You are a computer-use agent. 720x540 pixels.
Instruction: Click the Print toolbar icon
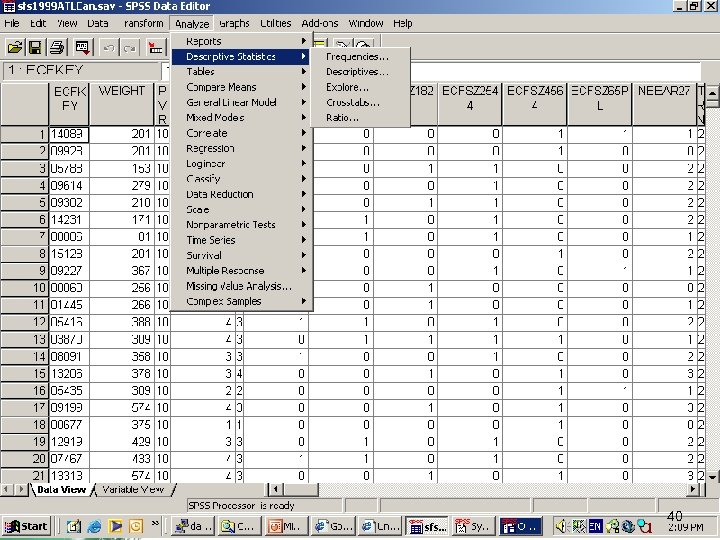click(x=57, y=47)
